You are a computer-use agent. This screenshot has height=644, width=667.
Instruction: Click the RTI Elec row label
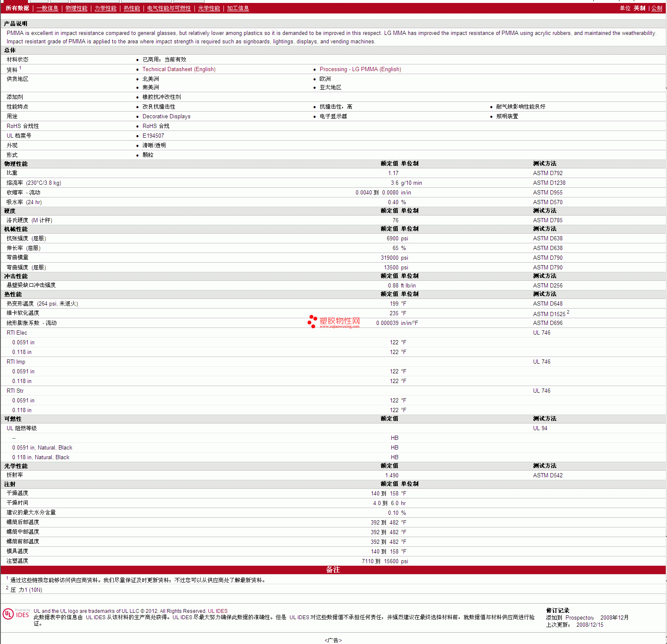pyautogui.click(x=17, y=333)
